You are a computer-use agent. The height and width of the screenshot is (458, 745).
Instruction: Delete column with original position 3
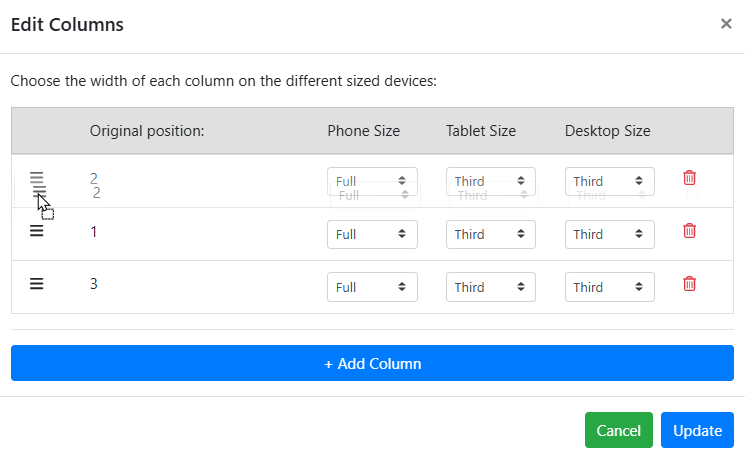point(689,284)
